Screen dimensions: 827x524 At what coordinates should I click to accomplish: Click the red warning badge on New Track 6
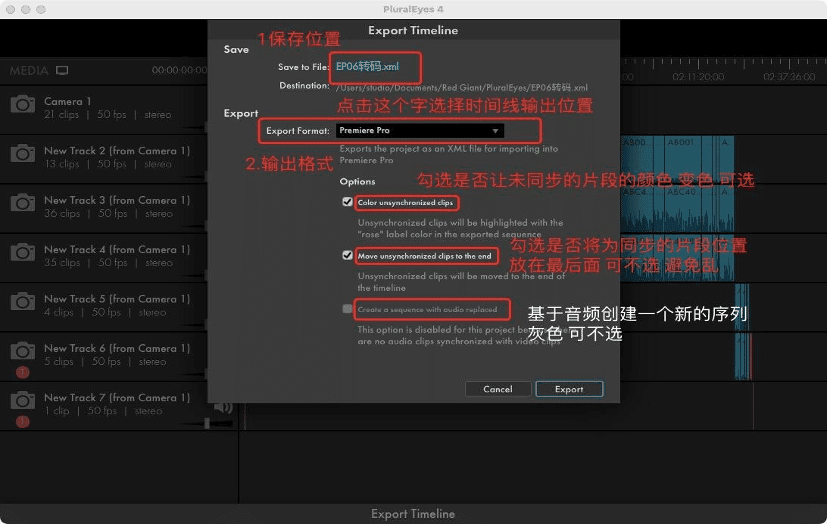(x=22, y=373)
